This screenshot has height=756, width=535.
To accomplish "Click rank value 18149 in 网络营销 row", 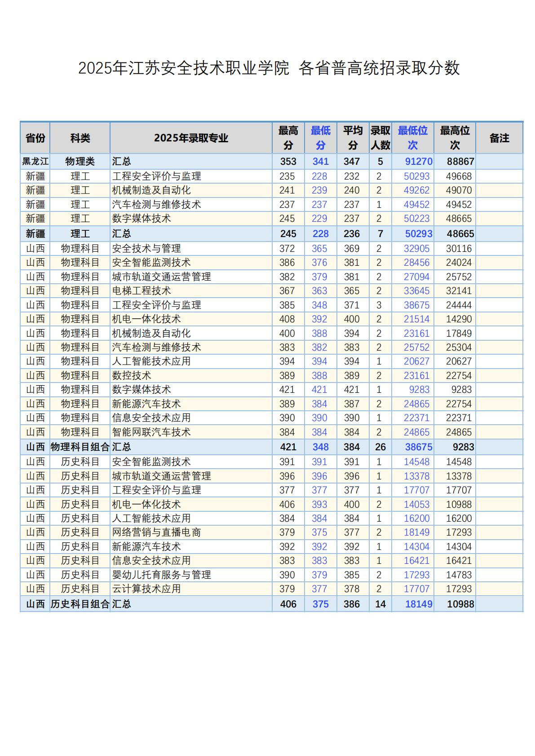I will tap(416, 532).
